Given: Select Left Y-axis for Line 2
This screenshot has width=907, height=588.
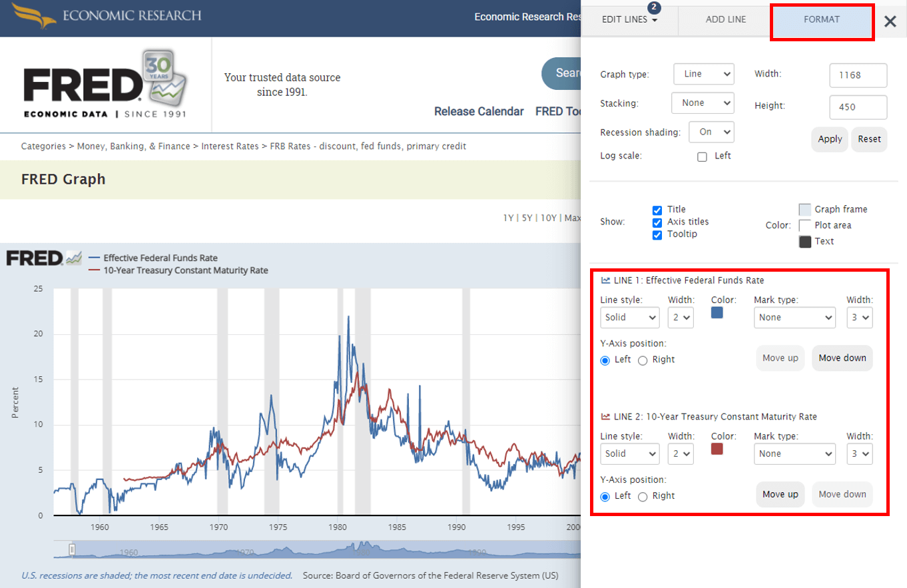Looking at the screenshot, I should point(605,497).
